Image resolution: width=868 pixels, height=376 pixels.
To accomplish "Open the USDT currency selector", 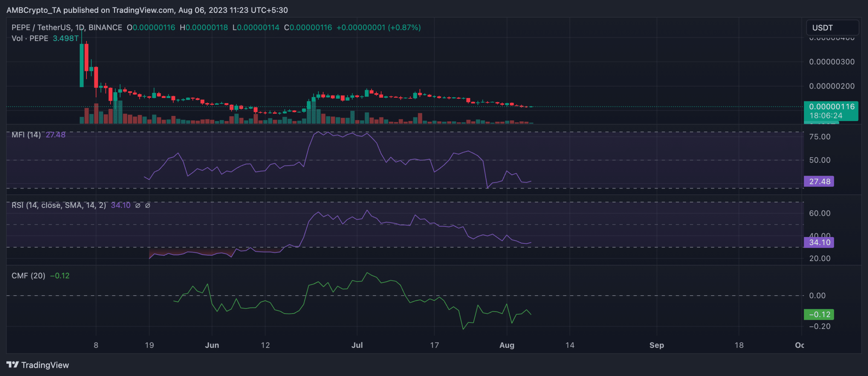I will 832,28.
